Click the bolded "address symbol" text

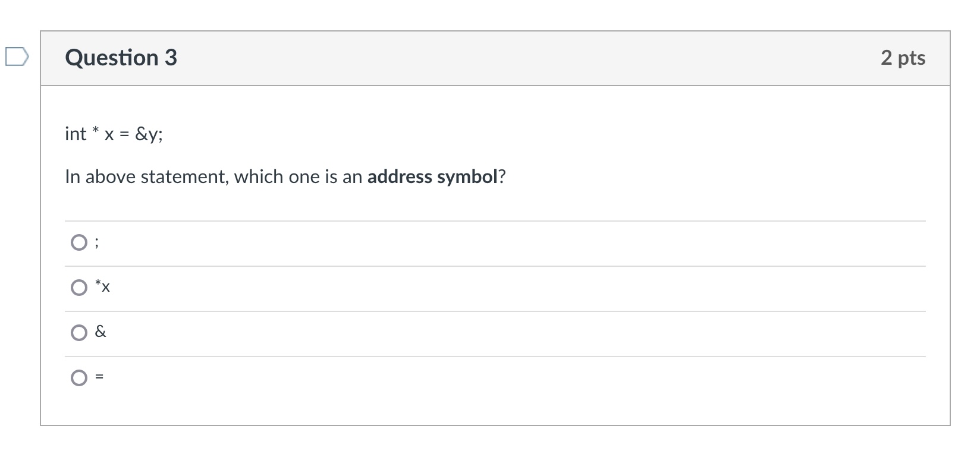pos(432,176)
